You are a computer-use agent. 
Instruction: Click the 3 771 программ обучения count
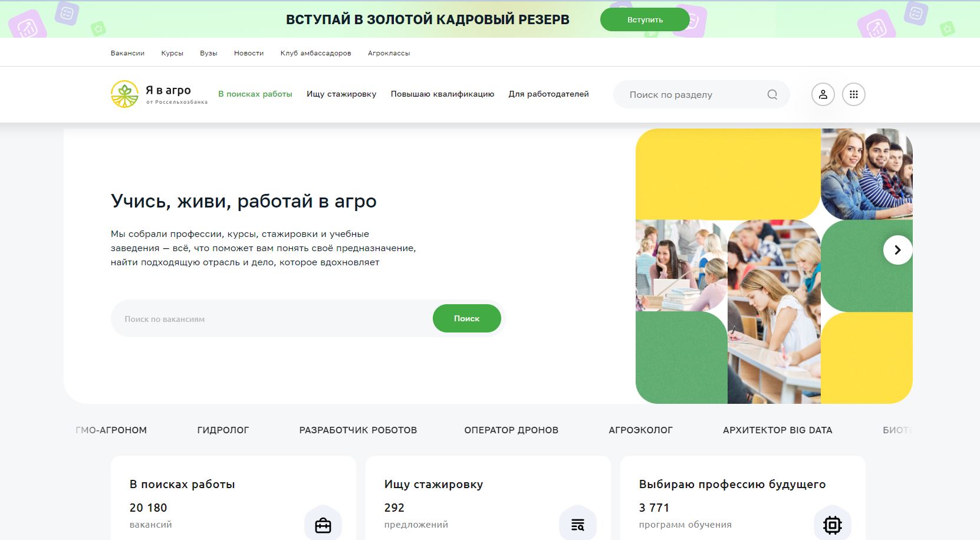(685, 515)
